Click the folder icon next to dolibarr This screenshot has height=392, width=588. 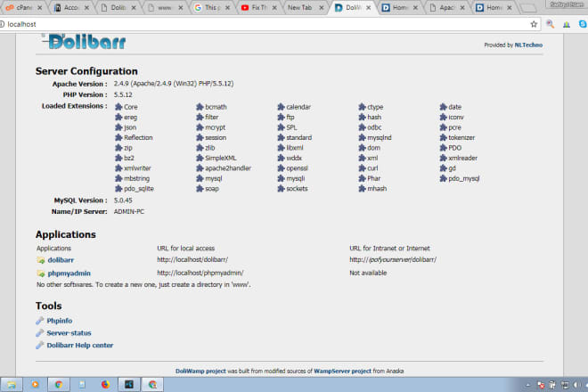point(40,260)
